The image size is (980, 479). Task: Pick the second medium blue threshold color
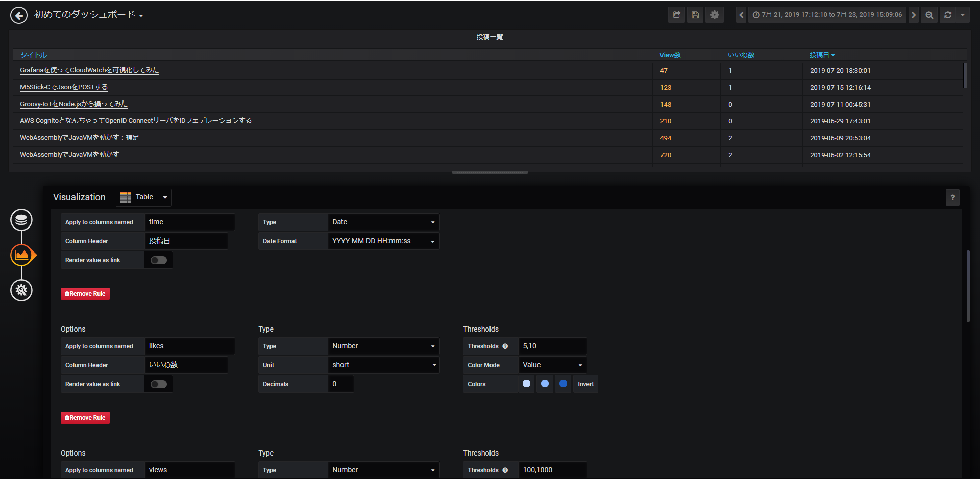point(545,384)
